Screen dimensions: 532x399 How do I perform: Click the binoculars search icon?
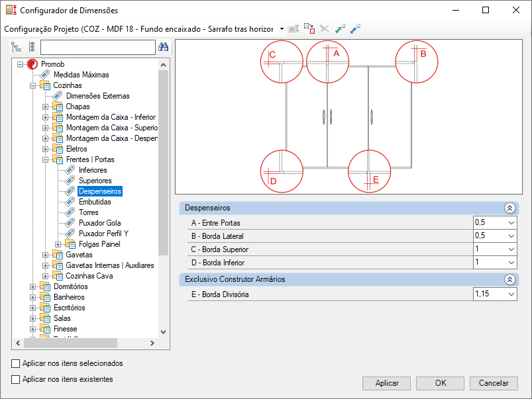(x=163, y=47)
